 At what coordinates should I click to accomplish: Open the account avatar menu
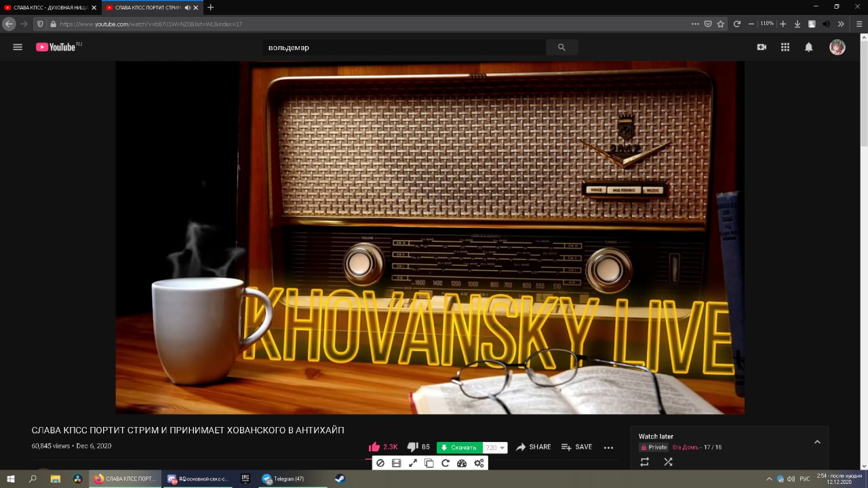(837, 47)
